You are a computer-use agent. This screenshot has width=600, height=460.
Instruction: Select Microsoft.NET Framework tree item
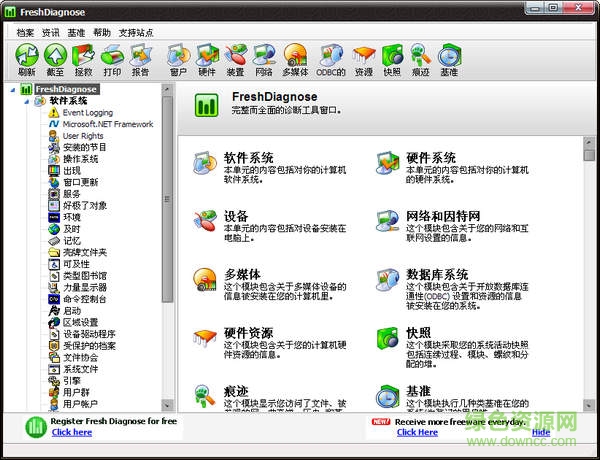point(108,124)
